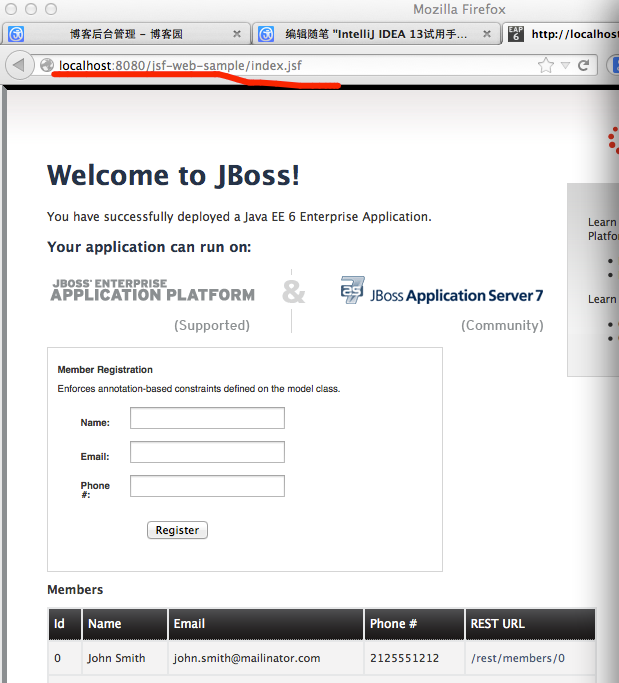Viewport: 619px width, 683px height.
Task: Focus the address bar URL text
Action: (180, 65)
